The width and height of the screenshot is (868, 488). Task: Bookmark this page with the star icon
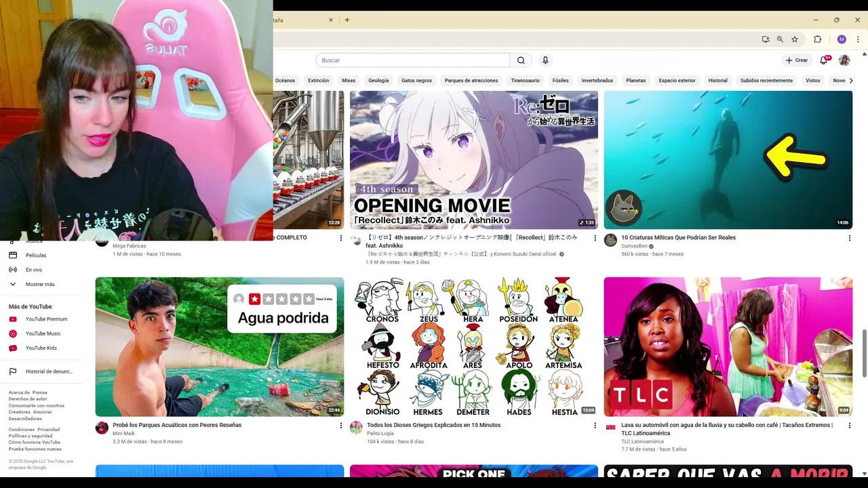pos(795,39)
